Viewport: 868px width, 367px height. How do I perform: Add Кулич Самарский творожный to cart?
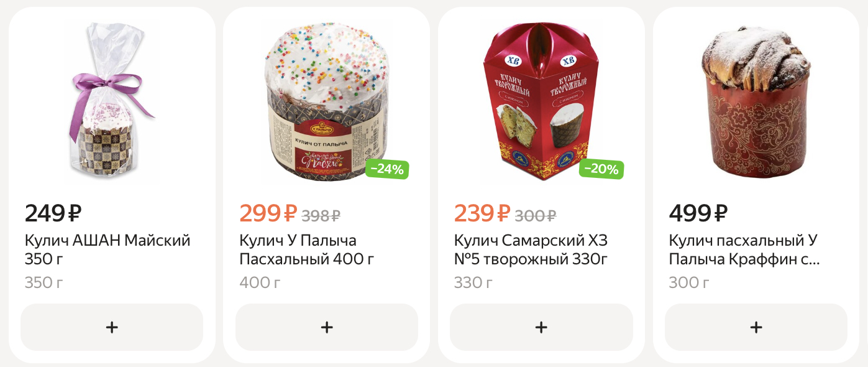(x=541, y=327)
